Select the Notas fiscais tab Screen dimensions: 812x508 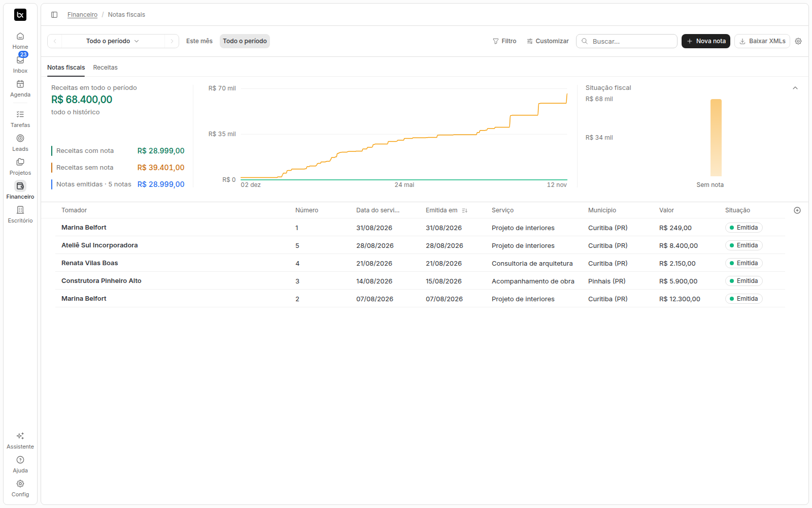pyautogui.click(x=66, y=68)
